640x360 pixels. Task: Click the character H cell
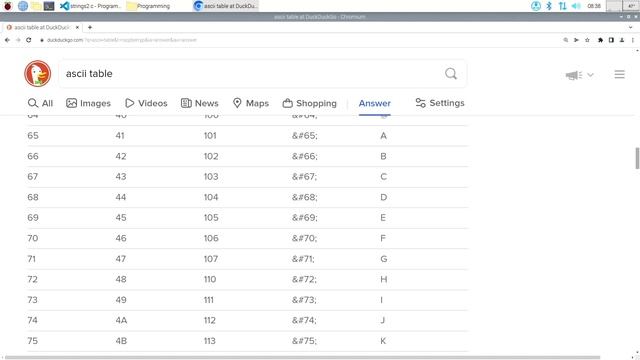pos(384,279)
